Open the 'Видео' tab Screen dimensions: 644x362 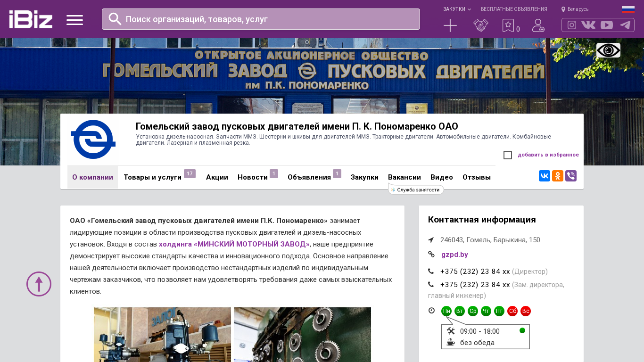[x=442, y=177]
